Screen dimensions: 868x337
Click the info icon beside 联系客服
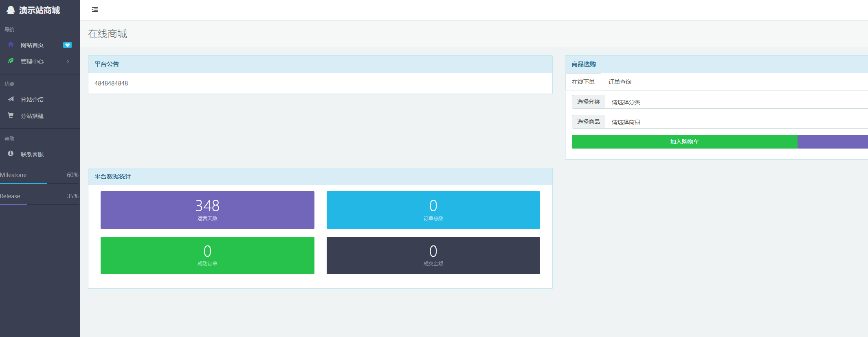(x=11, y=154)
